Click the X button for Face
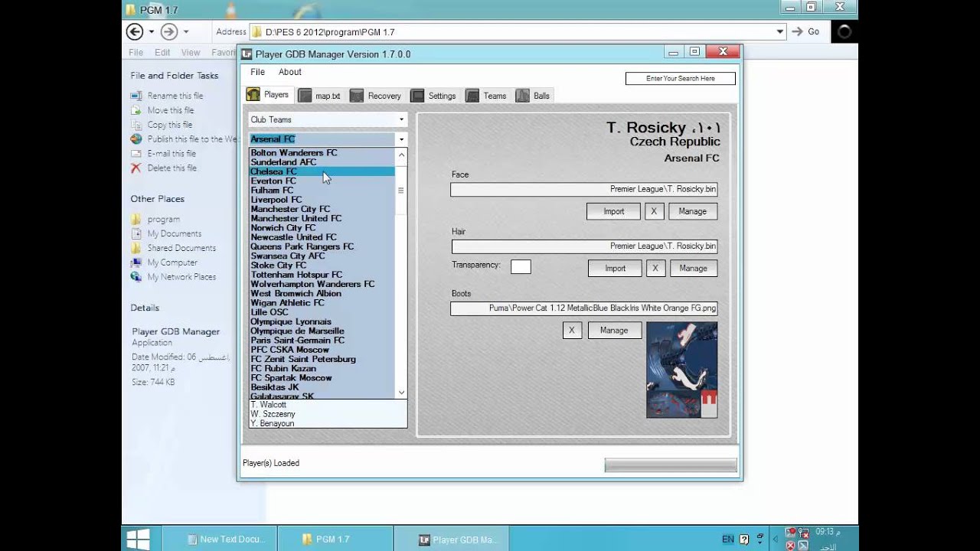Image resolution: width=980 pixels, height=551 pixels. (x=654, y=211)
